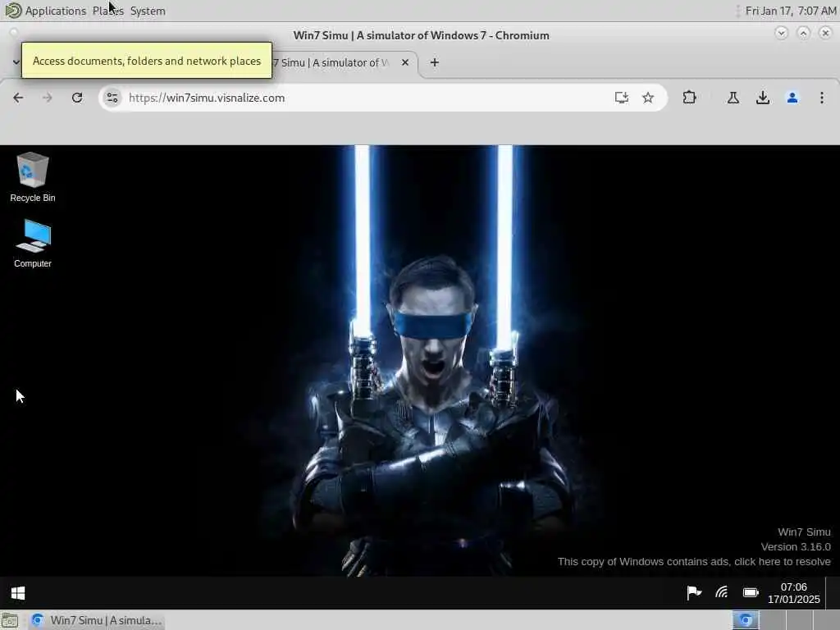Viewport: 840px width, 630px height.
Task: Expand the tab search dropdown arrow
Action: pos(16,62)
